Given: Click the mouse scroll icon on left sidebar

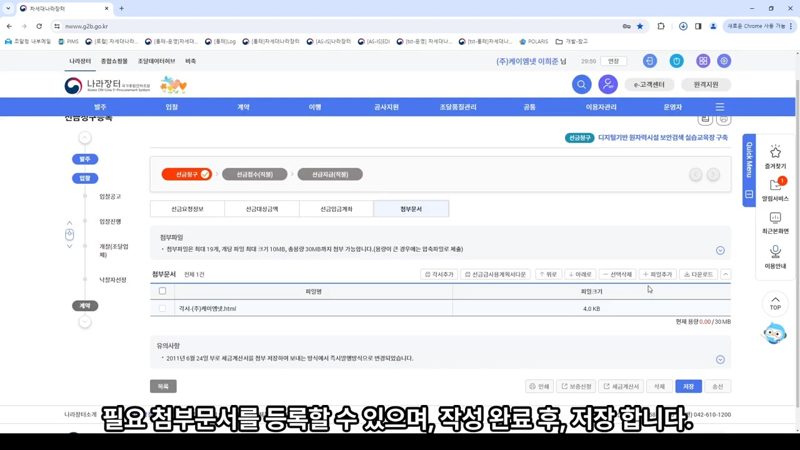Looking at the screenshot, I should (x=69, y=234).
